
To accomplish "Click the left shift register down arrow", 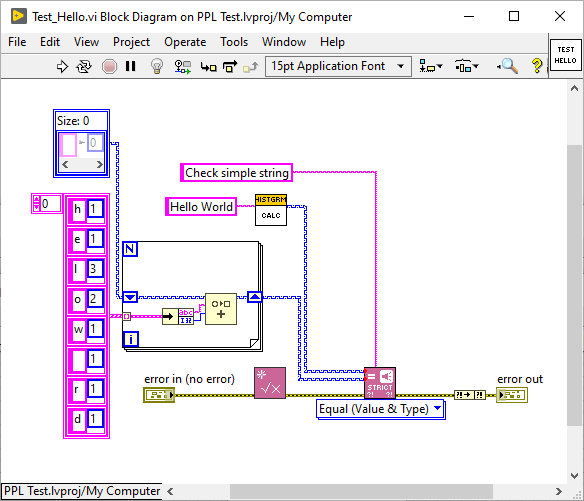I will 130,297.
